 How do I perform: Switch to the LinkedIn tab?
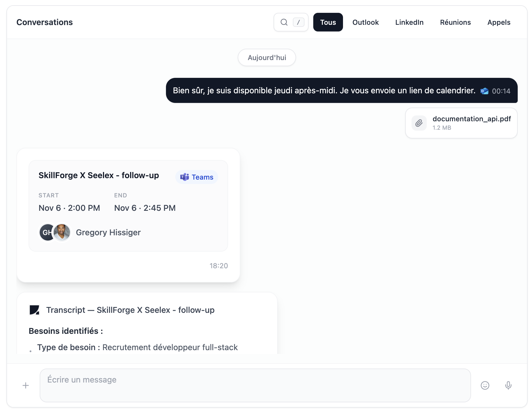pyautogui.click(x=409, y=22)
